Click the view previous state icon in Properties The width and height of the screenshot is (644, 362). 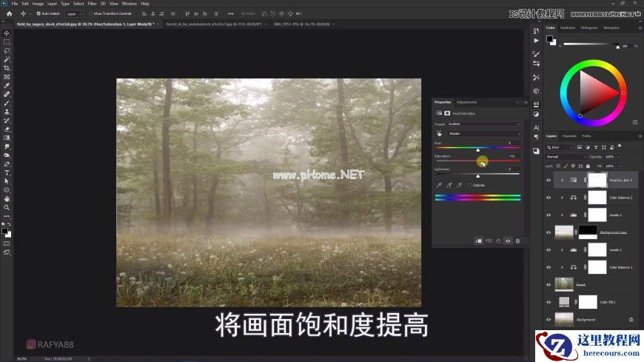[489, 241]
